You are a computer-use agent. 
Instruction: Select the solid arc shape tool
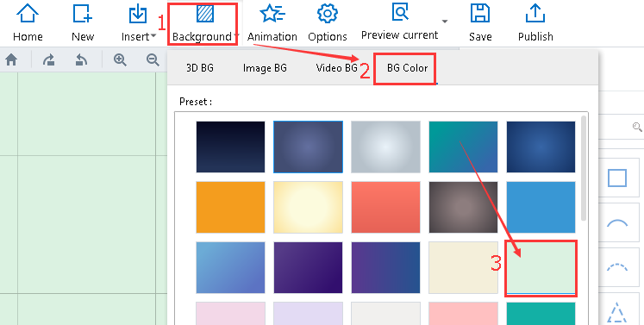tap(617, 223)
